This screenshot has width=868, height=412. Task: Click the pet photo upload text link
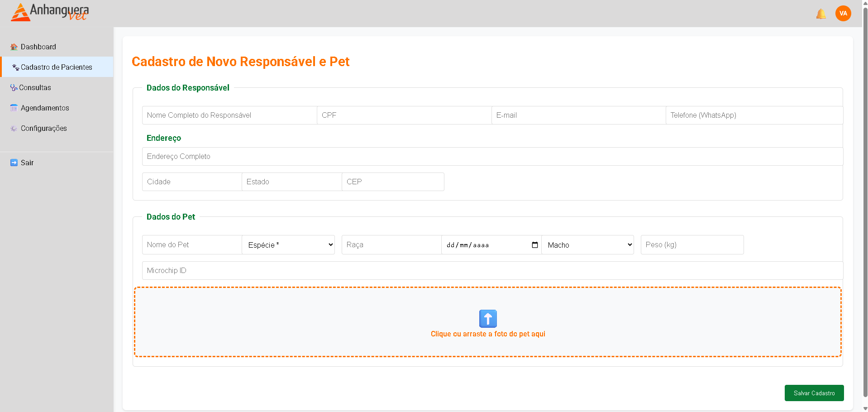coord(488,334)
